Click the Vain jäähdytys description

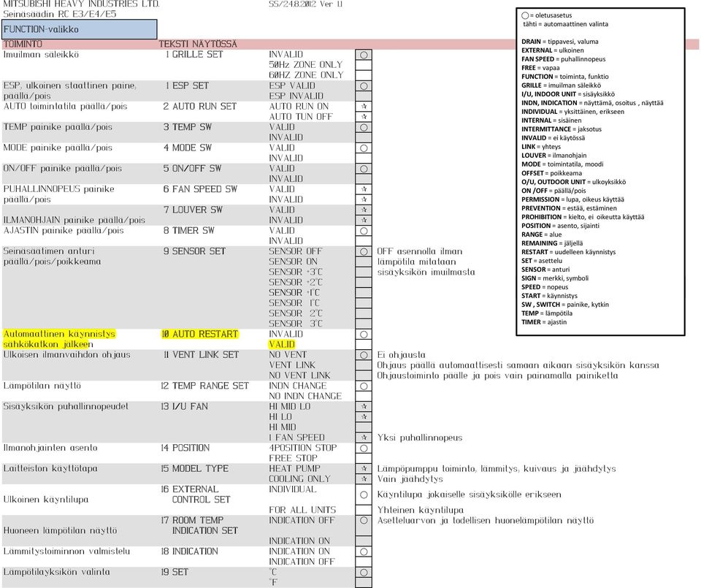(410, 479)
